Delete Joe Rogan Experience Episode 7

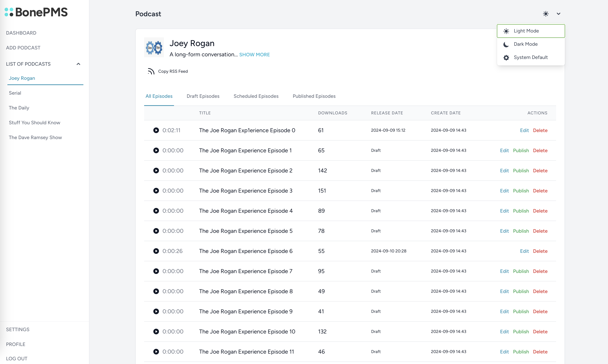tap(540, 271)
